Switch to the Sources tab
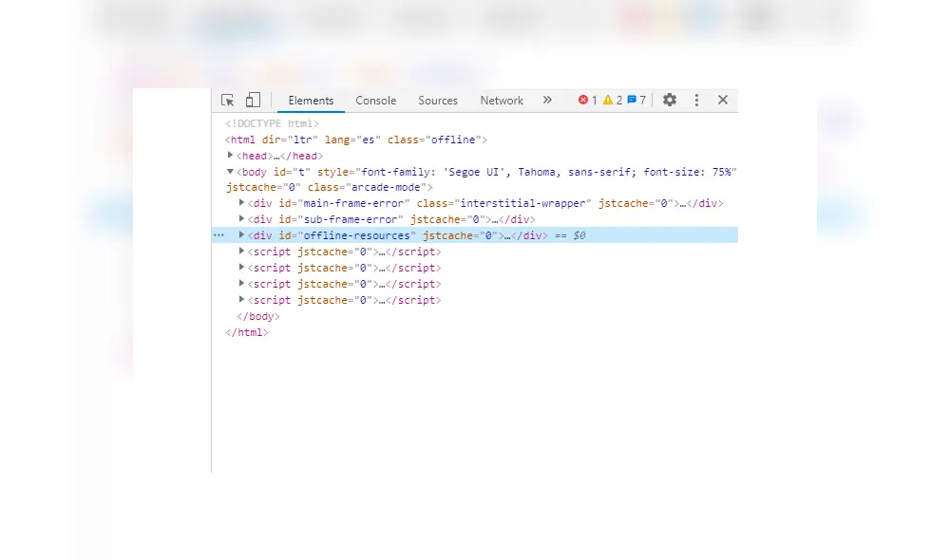 [x=438, y=101]
